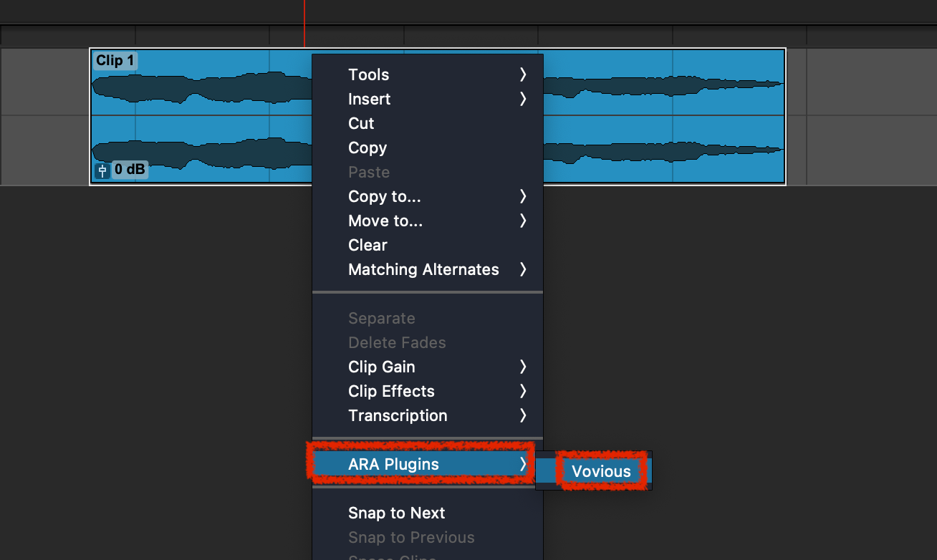Choose Copy from the context menu
This screenshot has height=560, width=937.
[x=367, y=148]
